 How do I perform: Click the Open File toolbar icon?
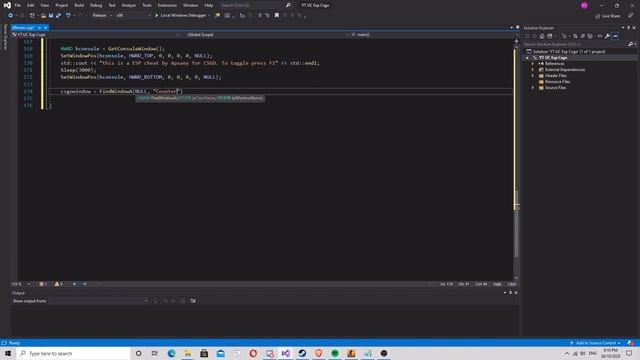point(43,16)
